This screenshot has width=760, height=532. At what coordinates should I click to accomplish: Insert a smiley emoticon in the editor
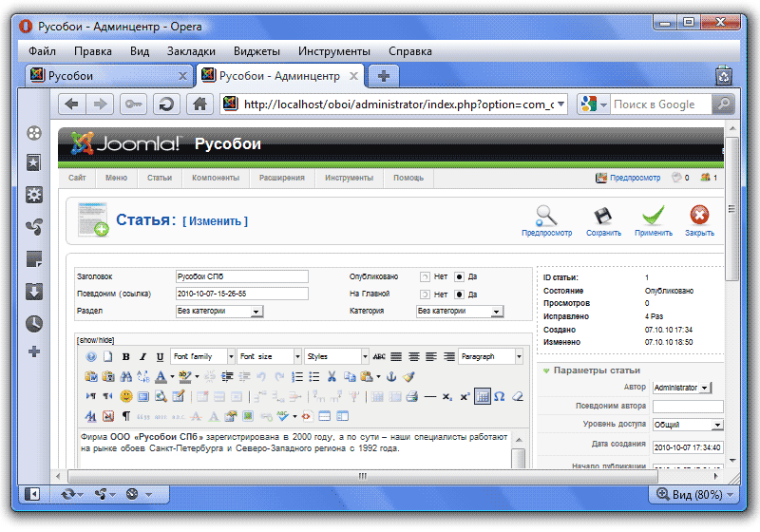click(125, 396)
